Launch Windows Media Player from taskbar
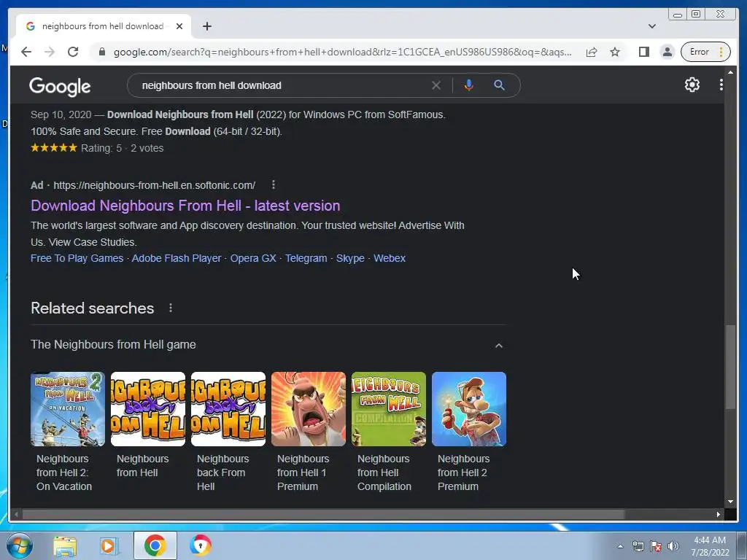 point(109,545)
